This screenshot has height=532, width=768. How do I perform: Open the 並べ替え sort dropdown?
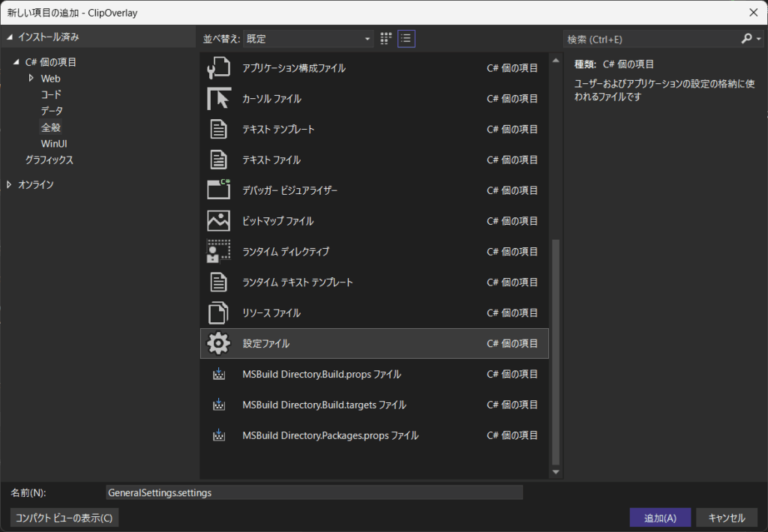coord(308,39)
